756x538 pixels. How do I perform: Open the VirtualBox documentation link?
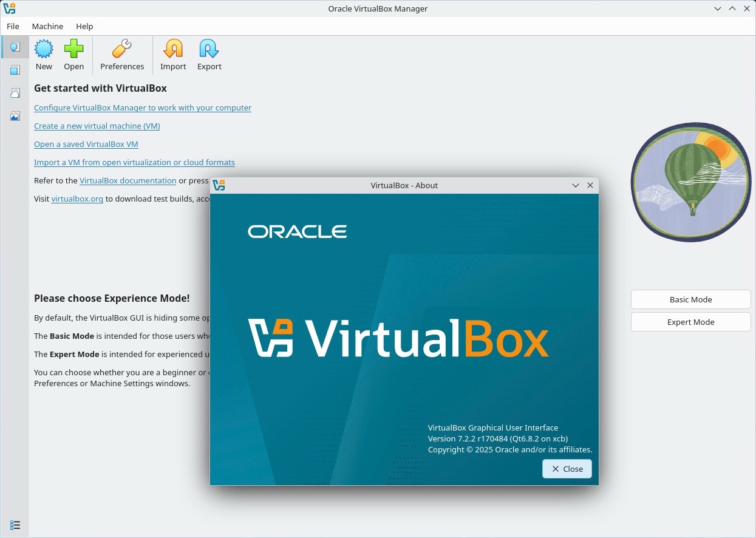pyautogui.click(x=128, y=180)
